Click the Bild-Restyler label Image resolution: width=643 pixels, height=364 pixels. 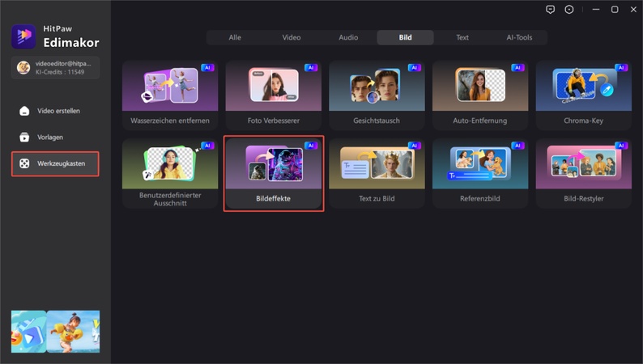tap(583, 197)
